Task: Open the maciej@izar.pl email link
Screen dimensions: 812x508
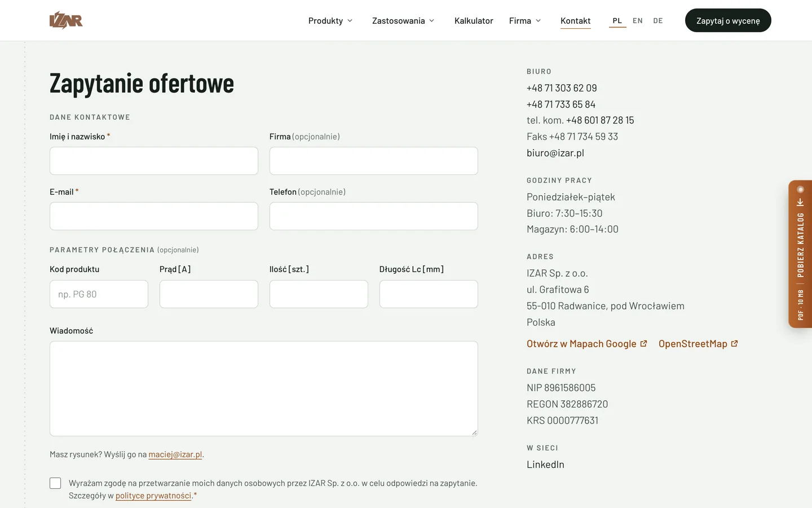Action: [175, 454]
